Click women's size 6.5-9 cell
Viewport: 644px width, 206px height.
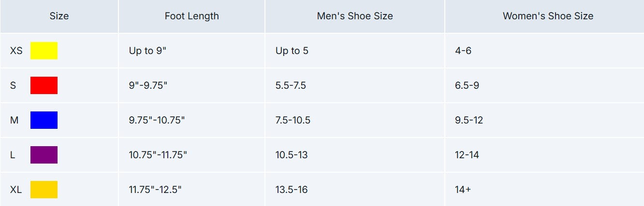(467, 85)
